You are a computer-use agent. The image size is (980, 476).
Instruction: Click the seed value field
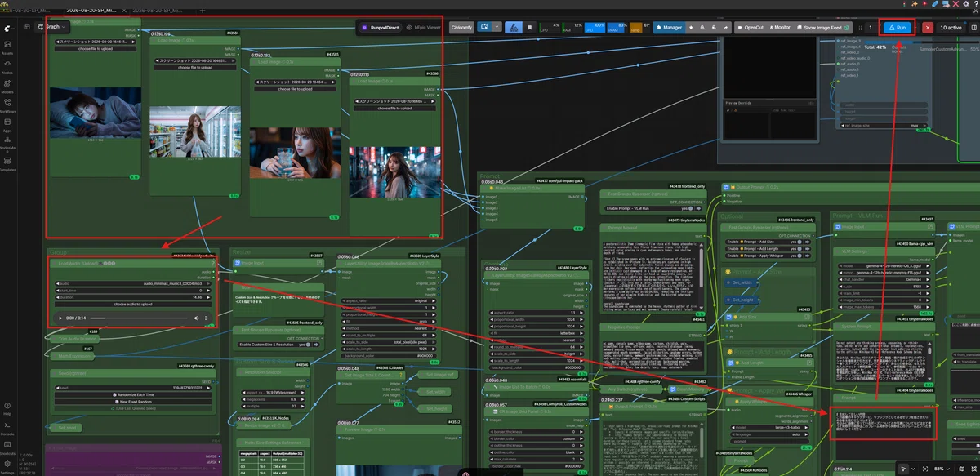pyautogui.click(x=131, y=388)
